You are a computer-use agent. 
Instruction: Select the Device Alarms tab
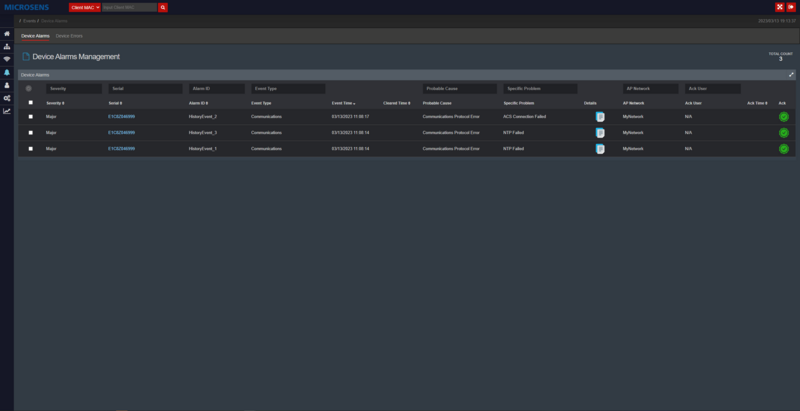pos(35,36)
